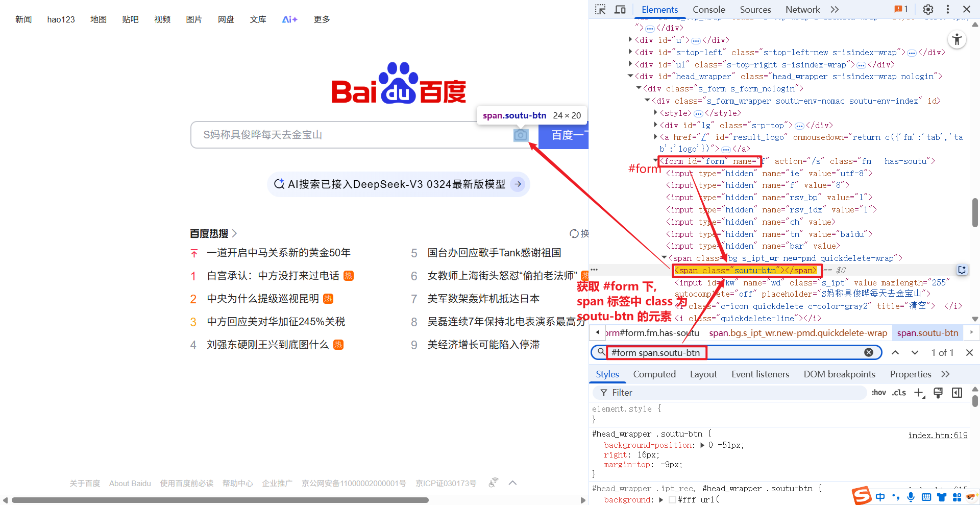
Task: Open DevTools settings gear
Action: coord(928,9)
